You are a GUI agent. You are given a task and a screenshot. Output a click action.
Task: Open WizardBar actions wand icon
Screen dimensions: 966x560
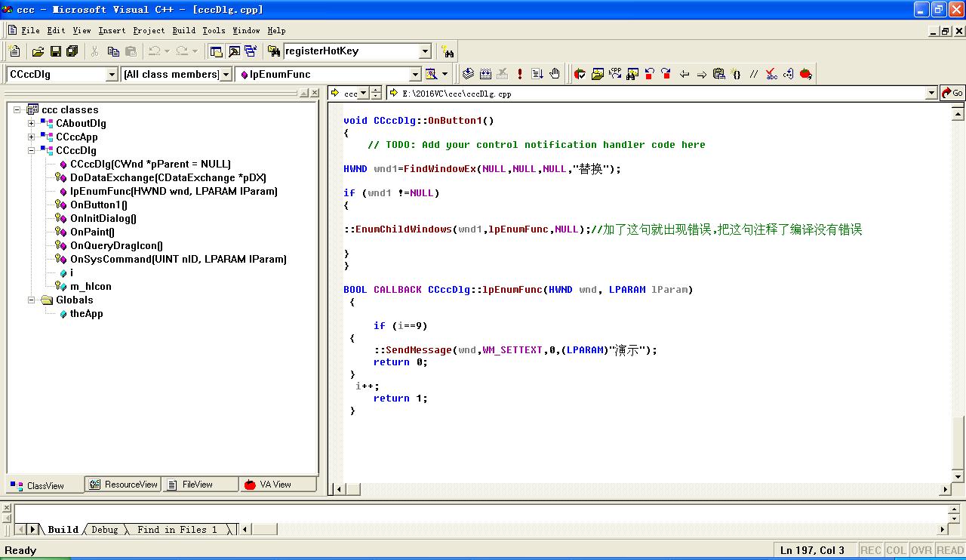(431, 74)
